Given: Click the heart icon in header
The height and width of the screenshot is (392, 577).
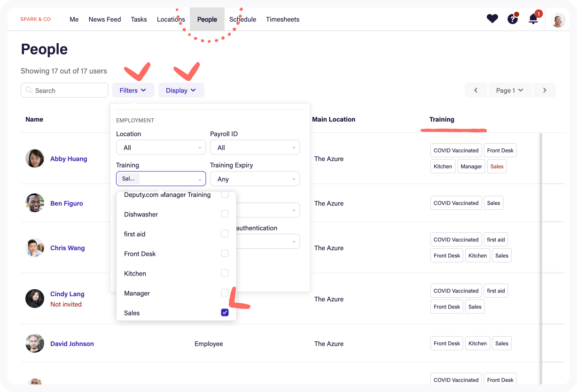Looking at the screenshot, I should [x=492, y=19].
